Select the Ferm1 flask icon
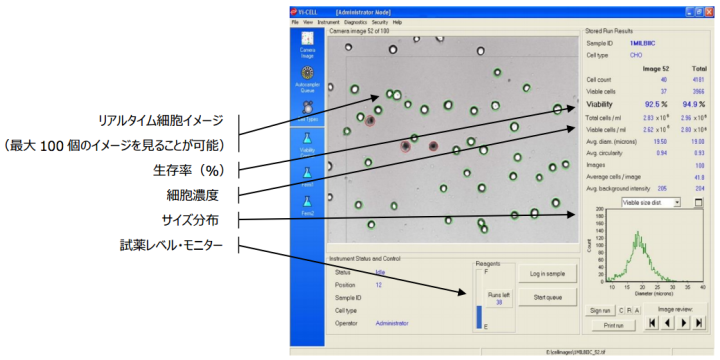 coord(307,173)
